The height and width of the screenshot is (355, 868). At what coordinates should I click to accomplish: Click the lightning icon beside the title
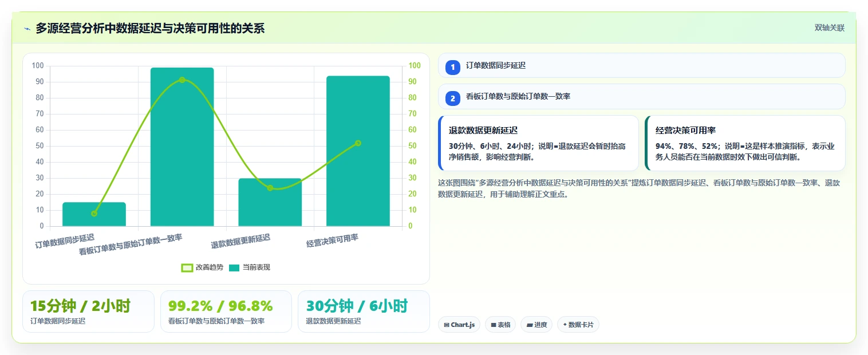[27, 29]
